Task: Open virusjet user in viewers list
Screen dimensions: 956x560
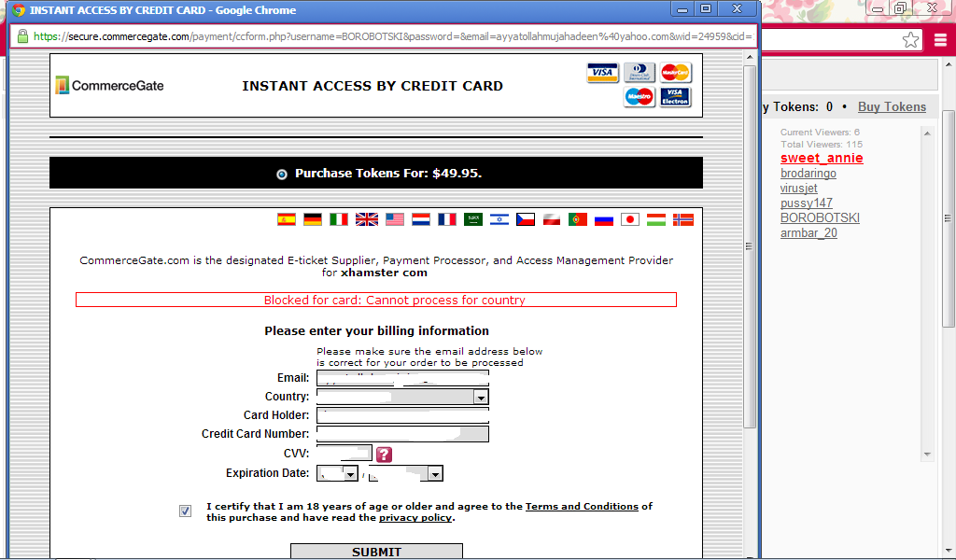Action: [799, 189]
